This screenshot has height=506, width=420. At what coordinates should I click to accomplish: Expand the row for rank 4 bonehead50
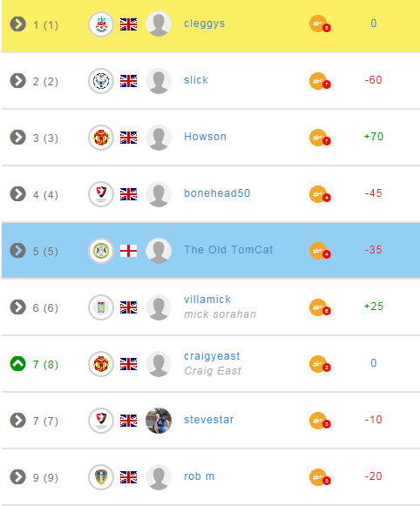17,194
